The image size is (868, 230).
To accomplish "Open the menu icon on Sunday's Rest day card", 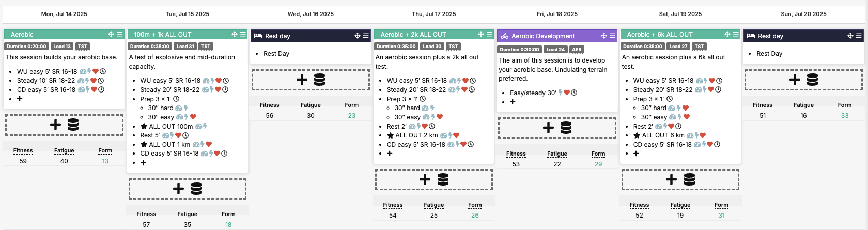I will coord(859,36).
